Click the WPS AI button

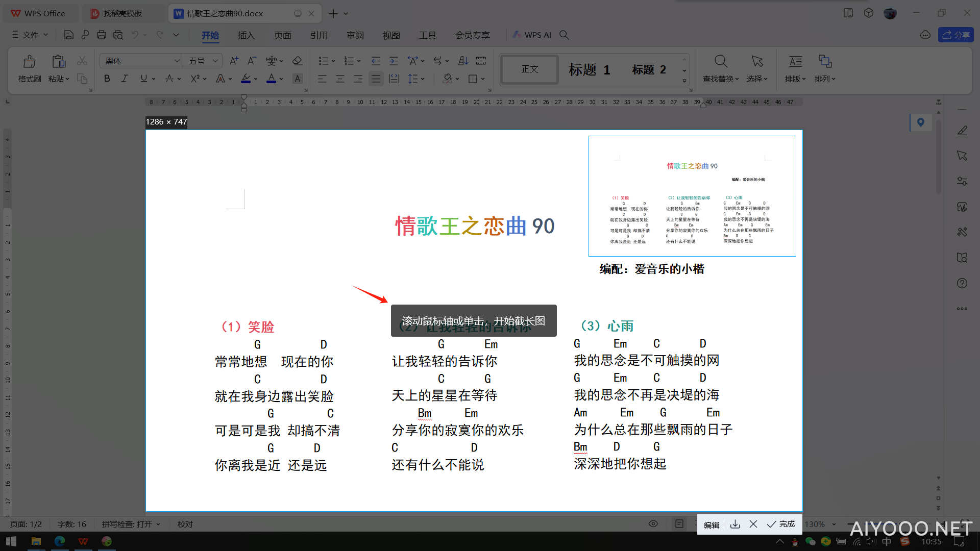(532, 35)
